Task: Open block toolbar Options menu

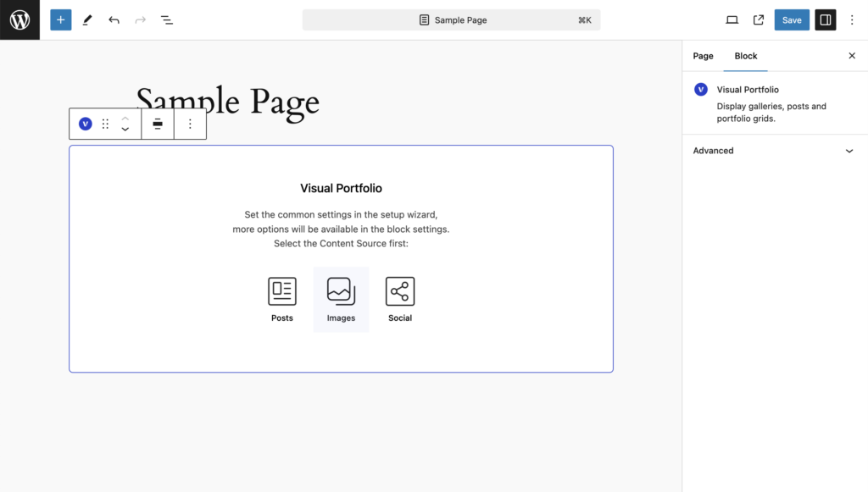Action: pyautogui.click(x=190, y=124)
